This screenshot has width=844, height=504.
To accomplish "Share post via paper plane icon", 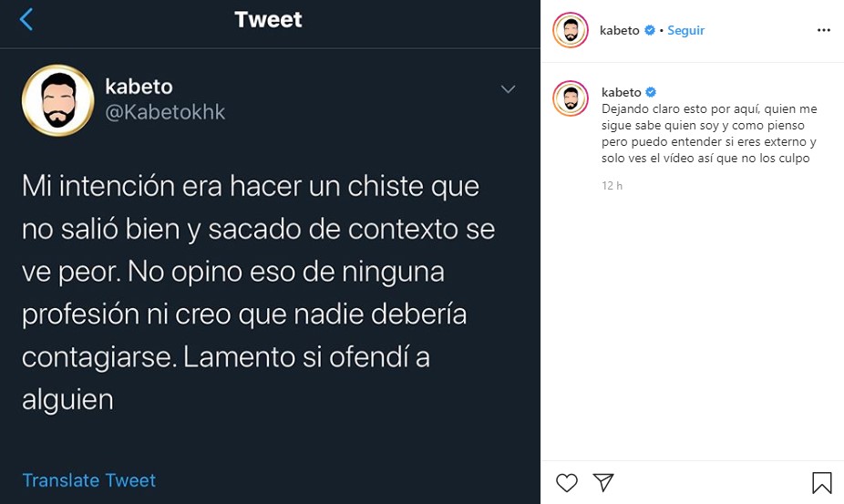I will (x=602, y=482).
